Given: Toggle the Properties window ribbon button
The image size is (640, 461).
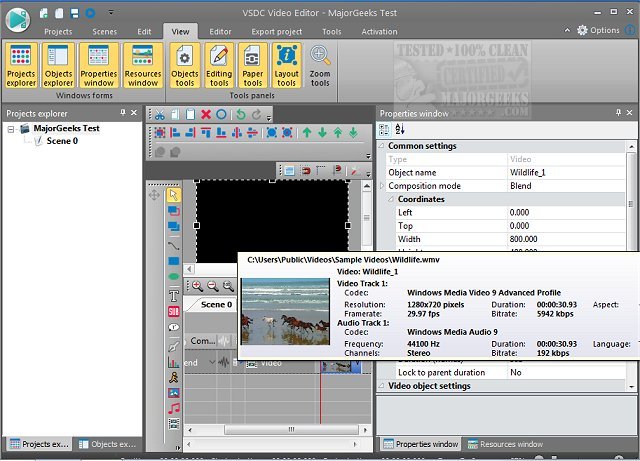Looking at the screenshot, I should point(98,67).
